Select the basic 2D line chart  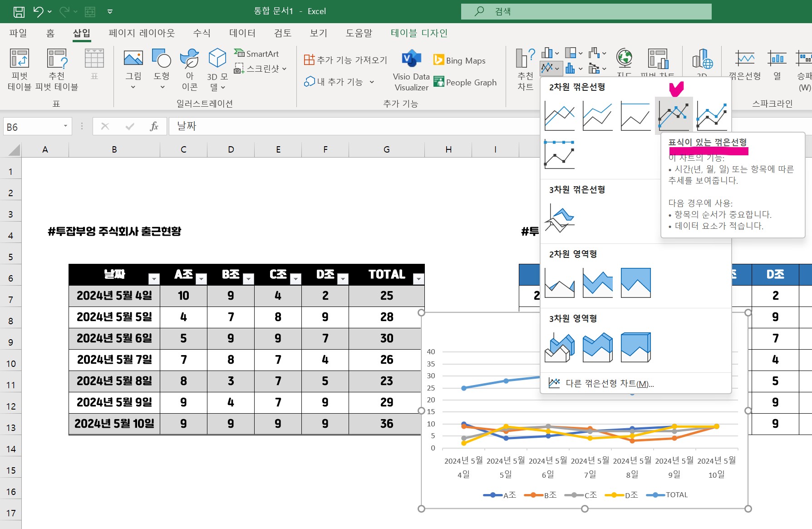click(x=560, y=116)
